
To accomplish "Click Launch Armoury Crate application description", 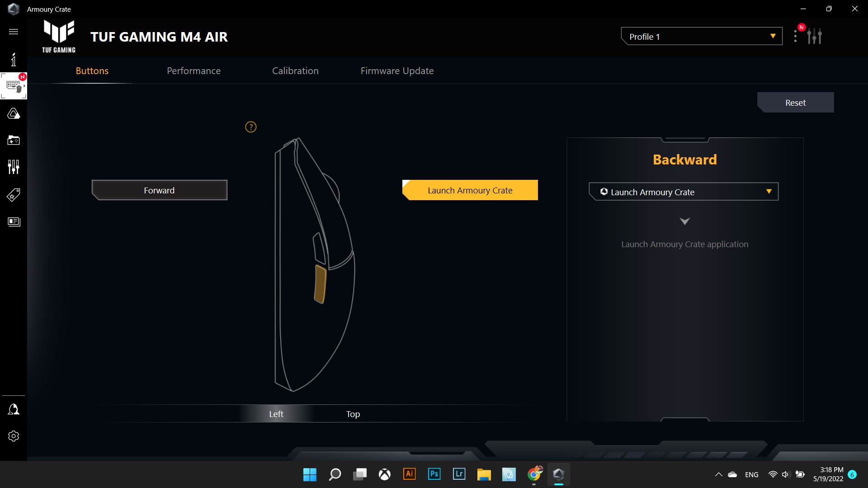I will click(x=685, y=244).
